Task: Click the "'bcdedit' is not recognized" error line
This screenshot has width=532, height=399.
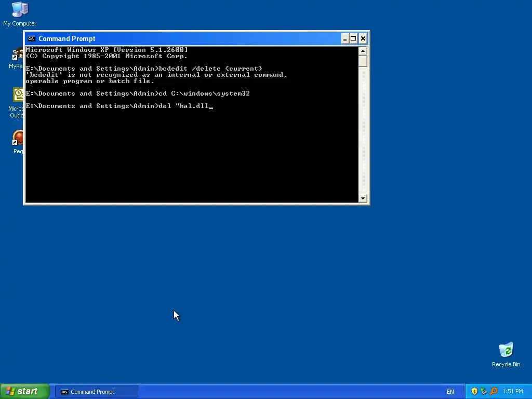Action: pos(156,75)
